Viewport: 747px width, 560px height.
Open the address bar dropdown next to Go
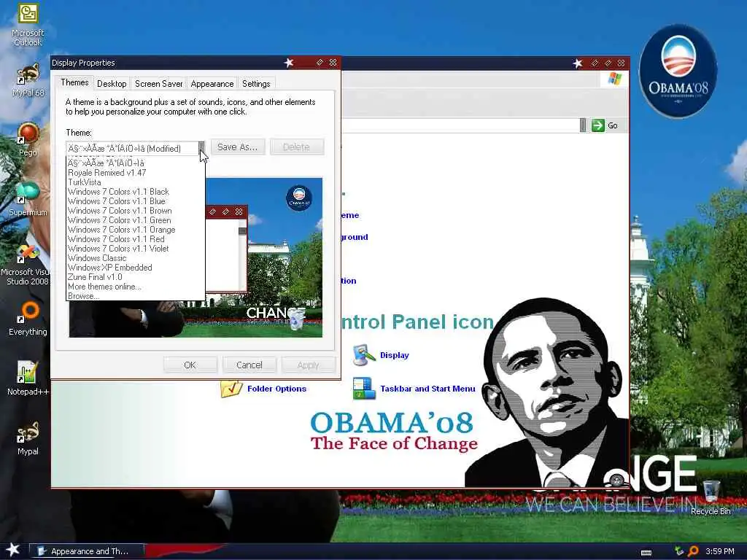583,125
